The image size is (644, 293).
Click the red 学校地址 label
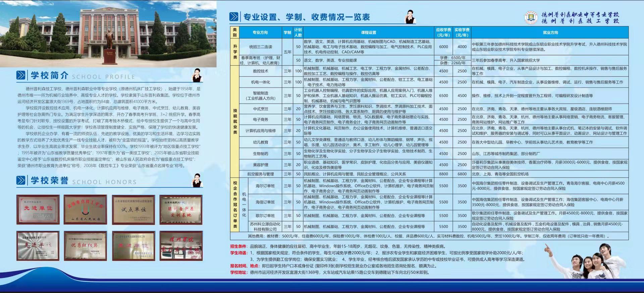238,272
